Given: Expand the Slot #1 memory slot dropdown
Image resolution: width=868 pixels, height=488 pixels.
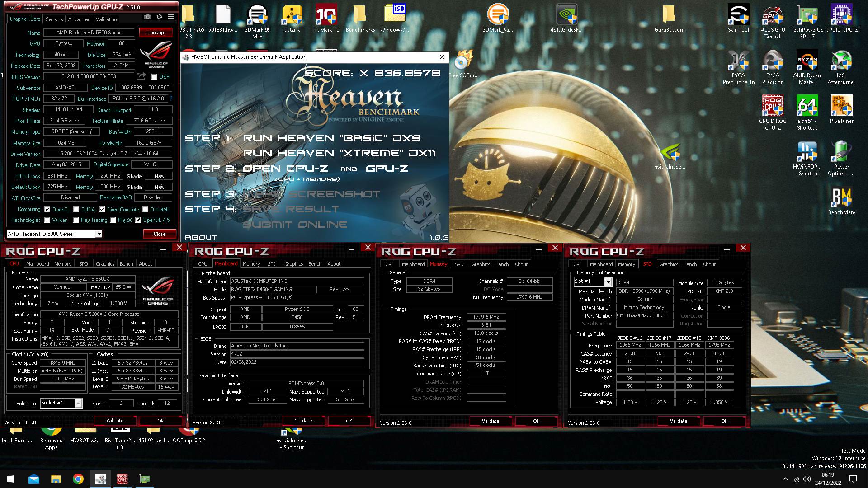Looking at the screenshot, I should tap(608, 282).
